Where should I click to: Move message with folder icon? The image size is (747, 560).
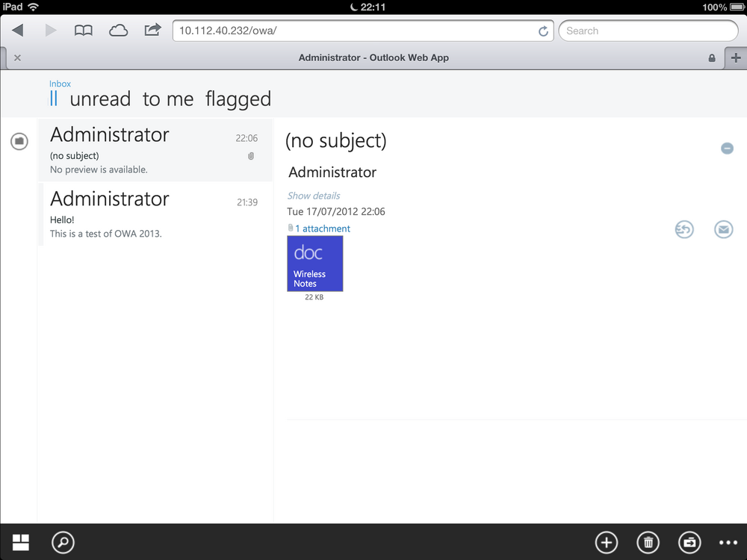(689, 542)
